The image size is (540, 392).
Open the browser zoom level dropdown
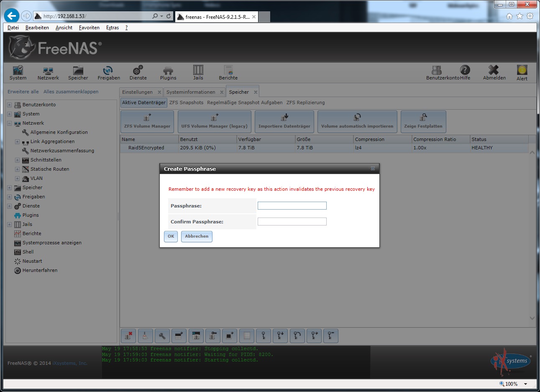pyautogui.click(x=526, y=384)
